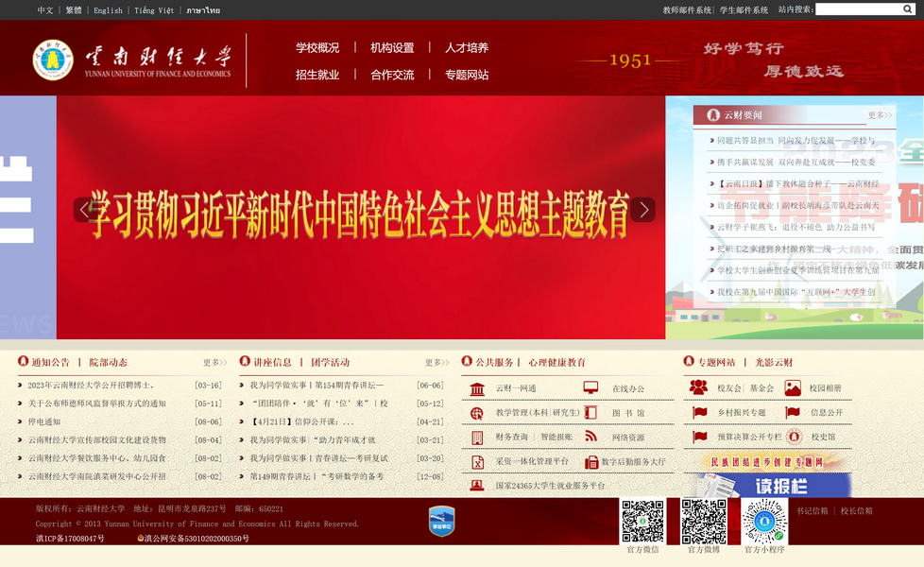Click the RSS icon beside 网络资源
The image size is (924, 567).
(590, 437)
